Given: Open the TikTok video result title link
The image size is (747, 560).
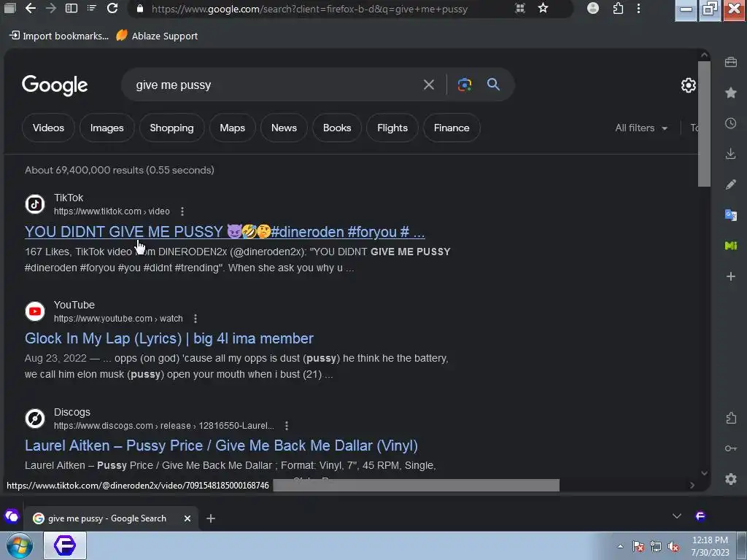Looking at the screenshot, I should [225, 232].
